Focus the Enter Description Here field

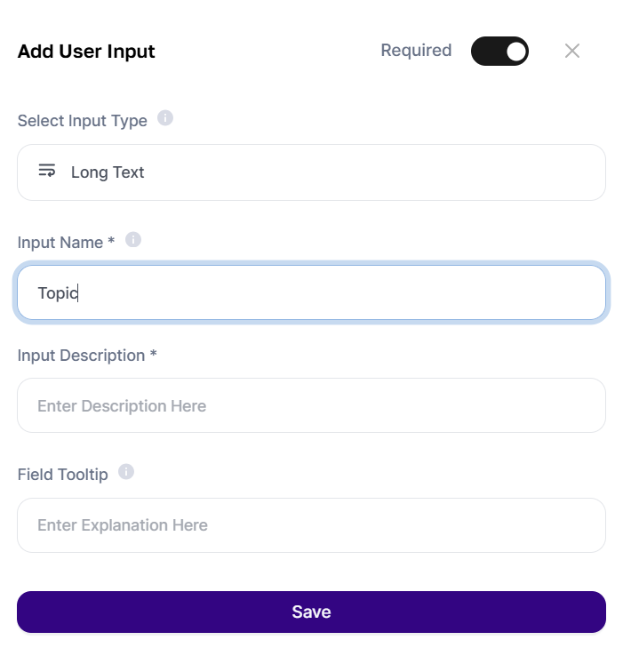click(311, 405)
